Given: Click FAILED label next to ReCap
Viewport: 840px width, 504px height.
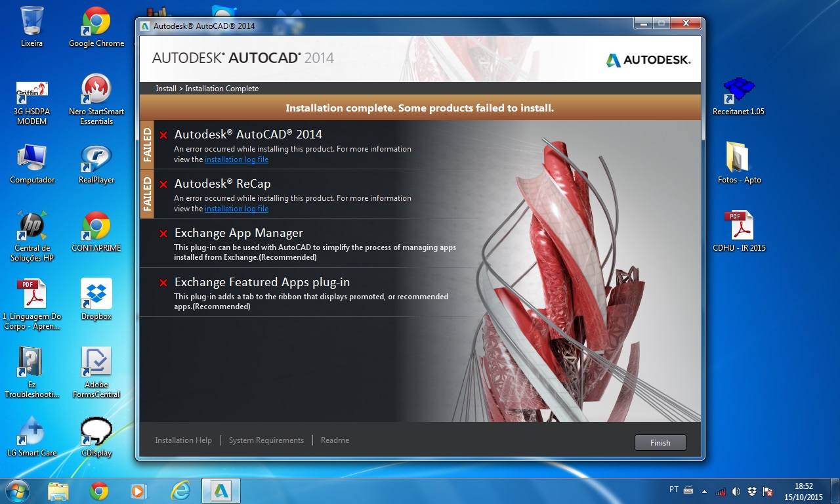Looking at the screenshot, I should coord(147,194).
